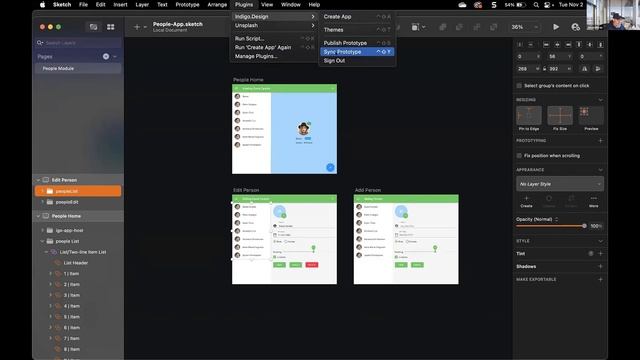
Task: Select the Create Symbol toolbar icon
Action: [x=415, y=27]
